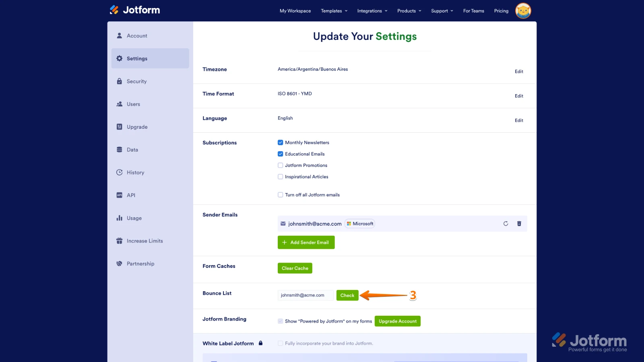This screenshot has height=362, width=644.
Task: Expand the Integrations dropdown menu
Action: click(372, 11)
